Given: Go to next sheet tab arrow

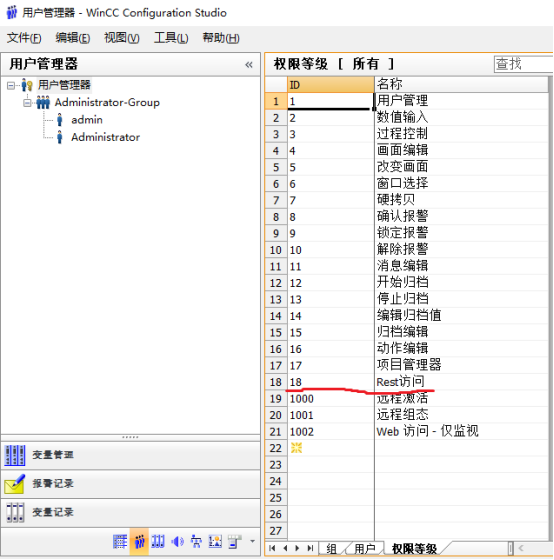Looking at the screenshot, I should (297, 548).
